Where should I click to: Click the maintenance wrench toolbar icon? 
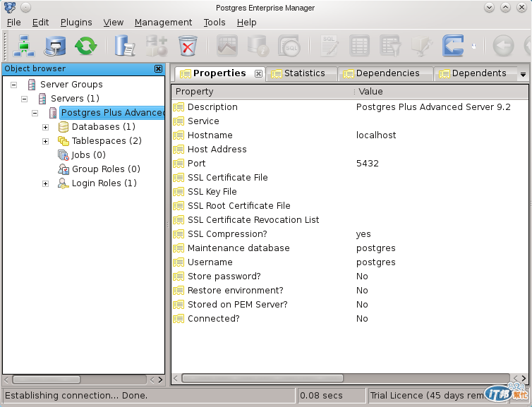[421, 46]
